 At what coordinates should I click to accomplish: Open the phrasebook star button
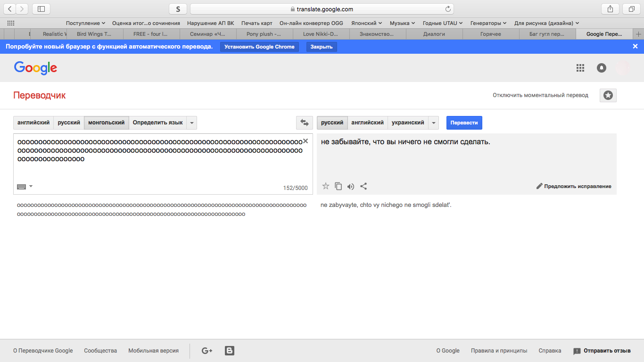608,95
